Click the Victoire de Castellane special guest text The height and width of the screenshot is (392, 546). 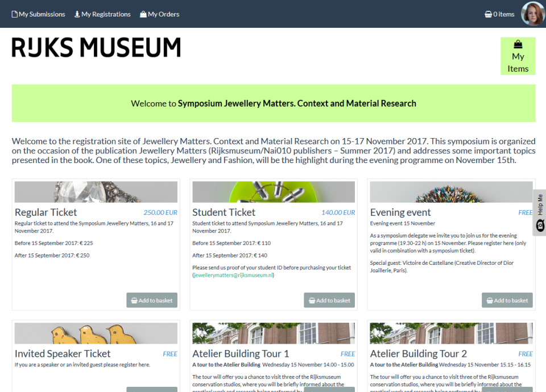point(441,266)
